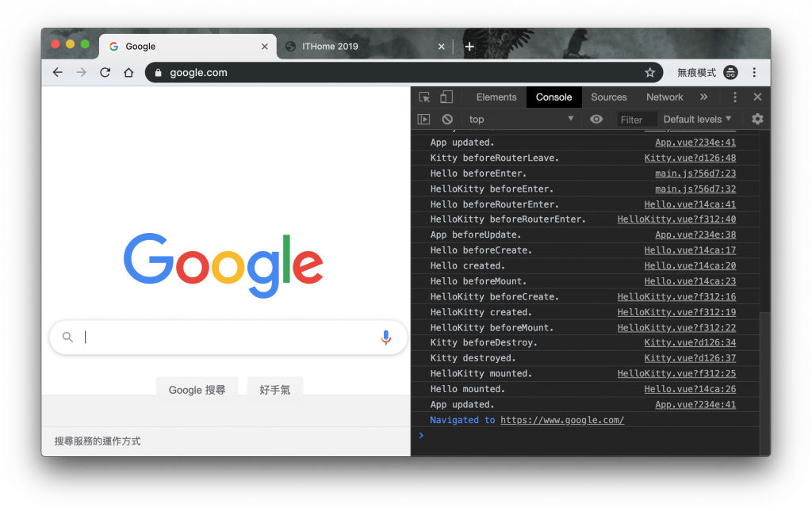Open the Elements panel tab
Screen dimensions: 812x511
pyautogui.click(x=496, y=97)
